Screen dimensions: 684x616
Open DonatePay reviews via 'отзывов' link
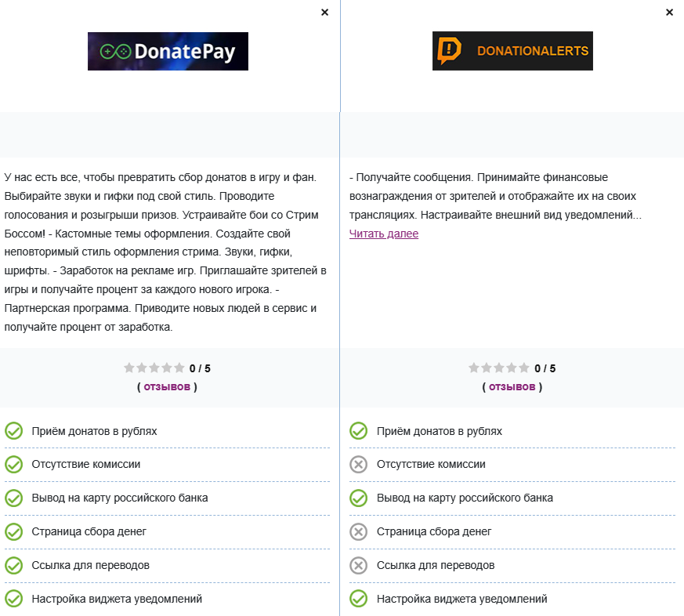click(167, 386)
